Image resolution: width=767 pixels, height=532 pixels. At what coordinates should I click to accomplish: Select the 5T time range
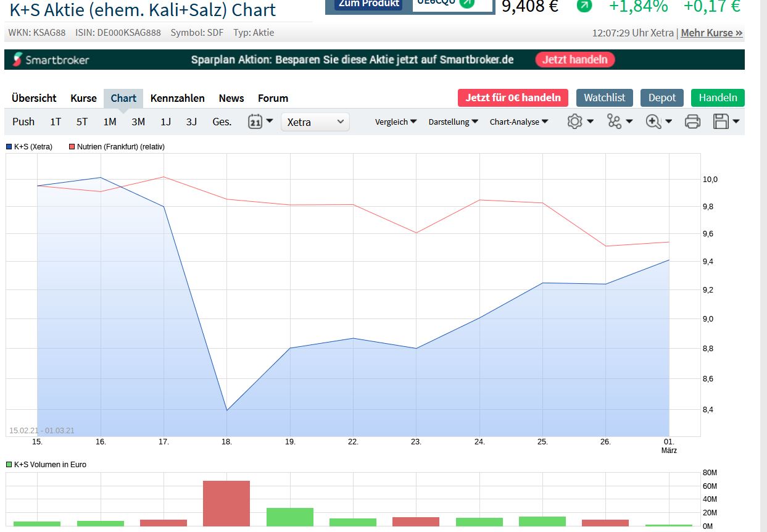pyautogui.click(x=82, y=122)
